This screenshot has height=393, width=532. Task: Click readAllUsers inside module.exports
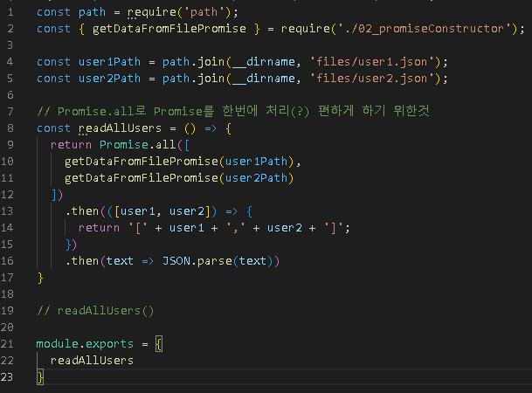[92, 361]
